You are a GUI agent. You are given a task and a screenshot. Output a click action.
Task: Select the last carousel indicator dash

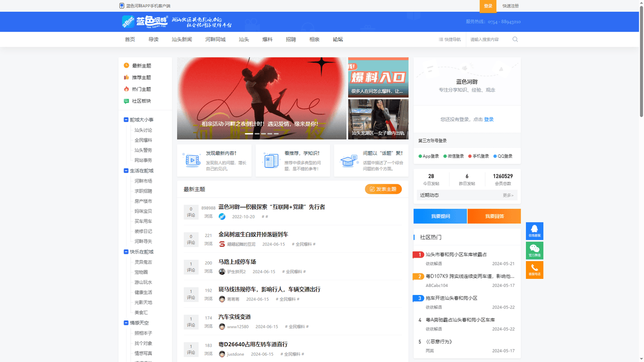pyautogui.click(x=276, y=134)
